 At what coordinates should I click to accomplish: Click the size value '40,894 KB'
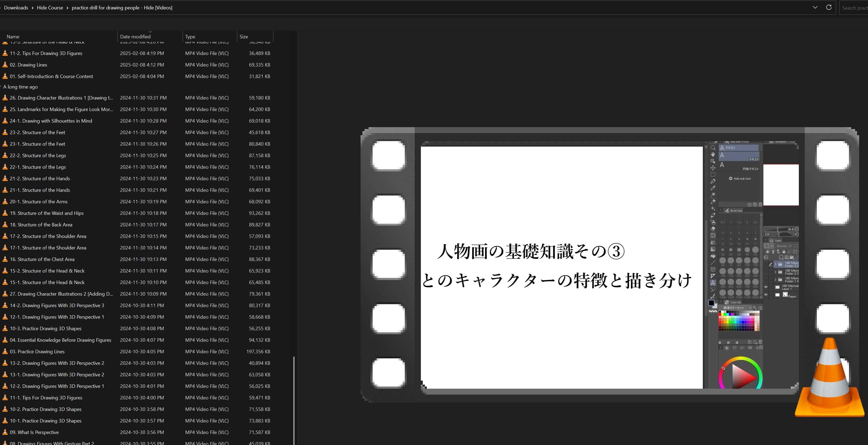click(259, 363)
